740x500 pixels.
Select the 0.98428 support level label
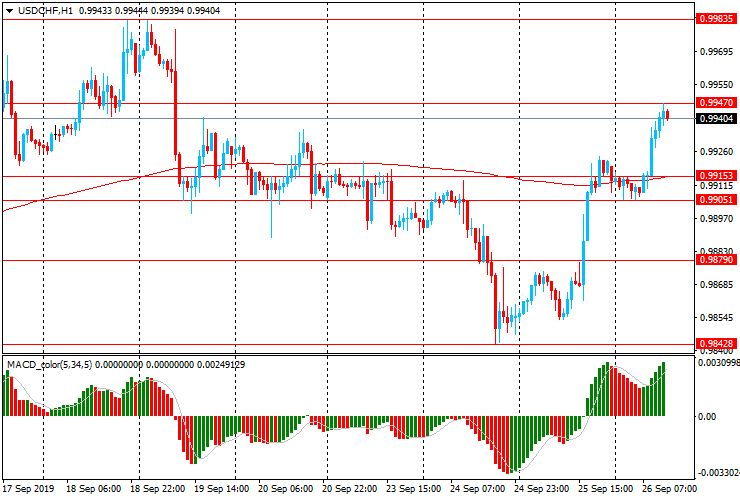tap(716, 344)
